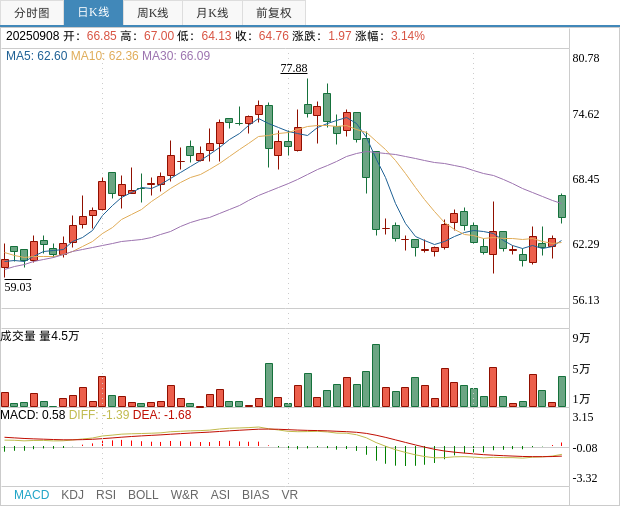
Task: Click the DEA: -1.68 value
Action: [162, 415]
